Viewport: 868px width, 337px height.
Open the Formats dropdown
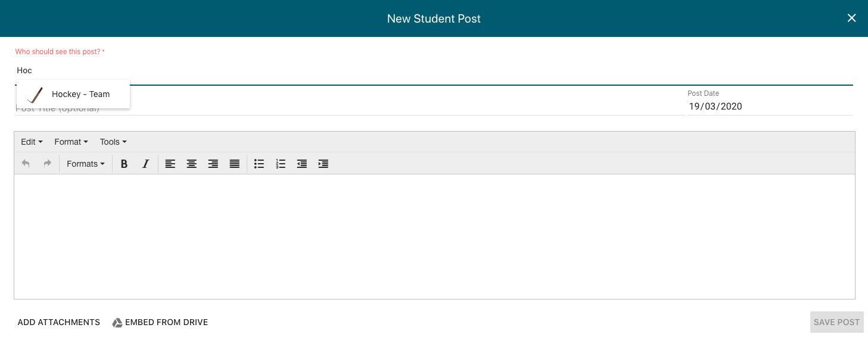tap(85, 164)
